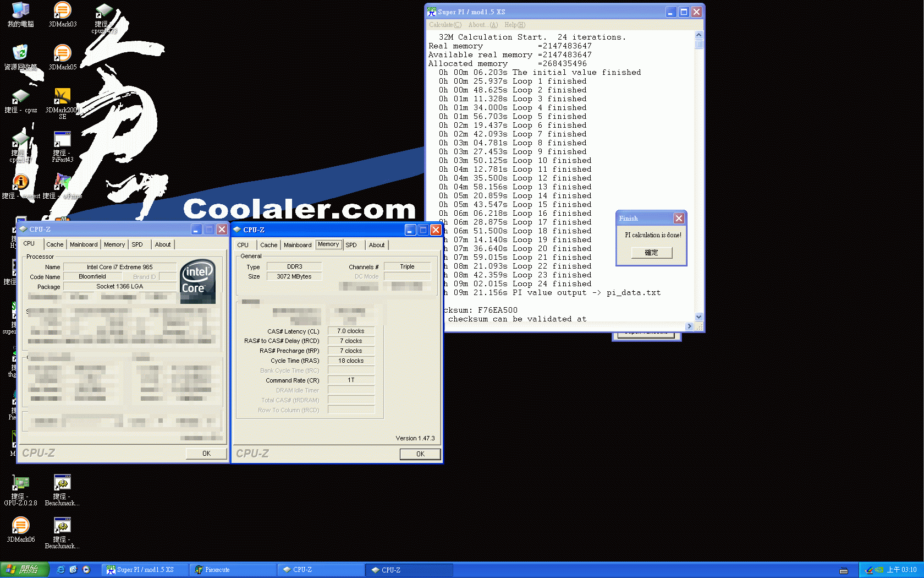Viewport: 924px width, 578px height.
Task: Click Super PI vertical scrollbar up arrow
Action: (698, 35)
